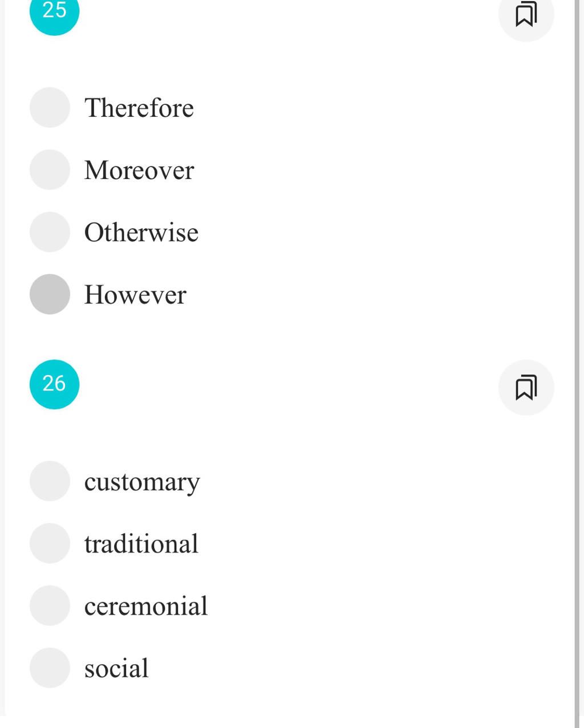The width and height of the screenshot is (584, 728).
Task: Bookmark question 26 with the bookmark icon
Action: (x=526, y=387)
